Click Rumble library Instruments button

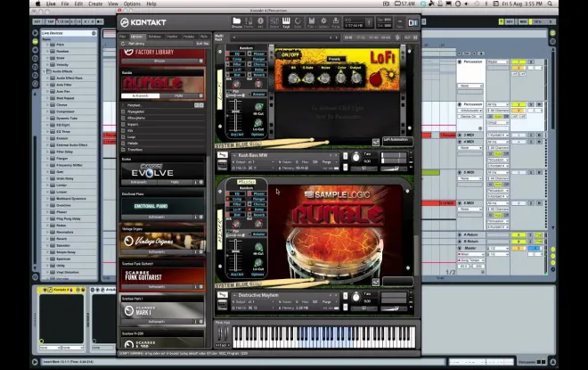[x=141, y=95]
